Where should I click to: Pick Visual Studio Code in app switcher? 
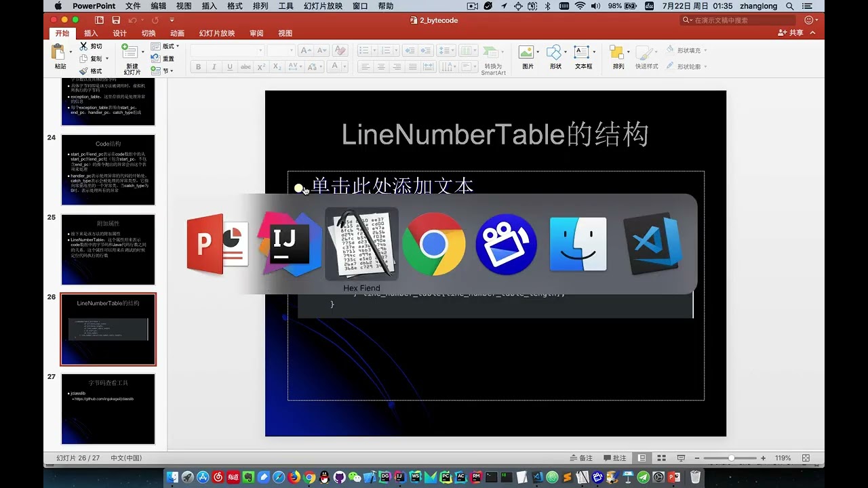coord(652,244)
